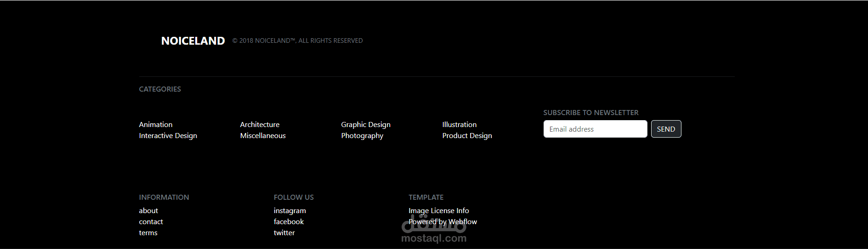
Task: Click the FOLLOW US heading
Action: tap(294, 197)
